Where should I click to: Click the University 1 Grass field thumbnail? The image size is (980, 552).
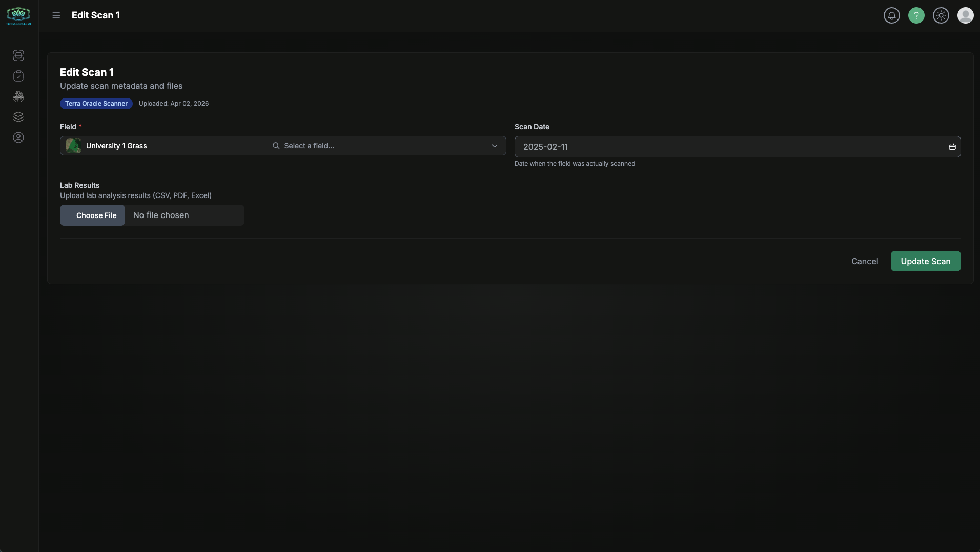[73, 146]
